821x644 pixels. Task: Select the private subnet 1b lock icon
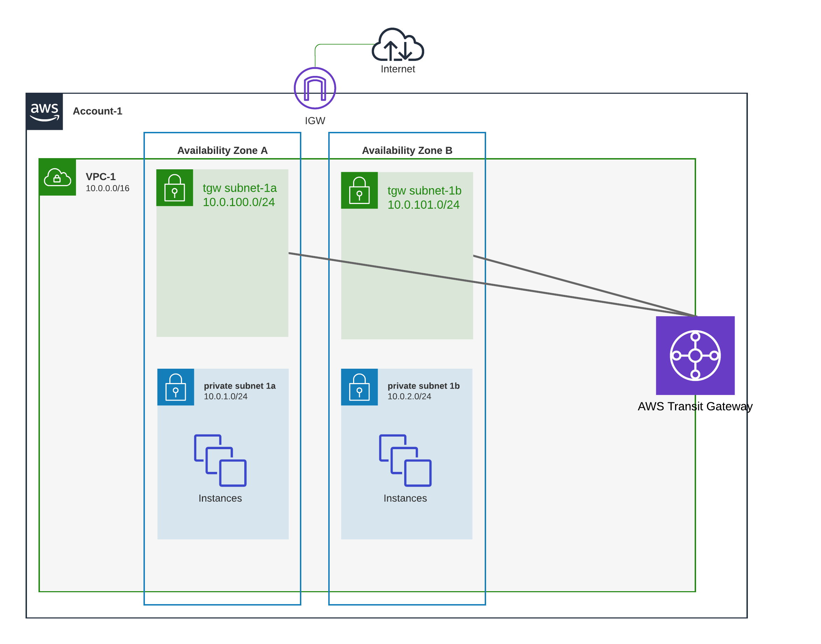click(359, 387)
